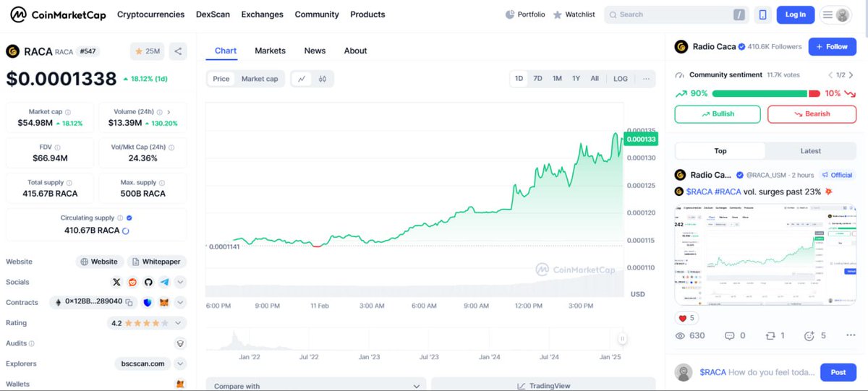Viewport: 868px width, 391px height.
Task: Open RACA's X (Twitter) social link
Action: pyautogui.click(x=117, y=282)
